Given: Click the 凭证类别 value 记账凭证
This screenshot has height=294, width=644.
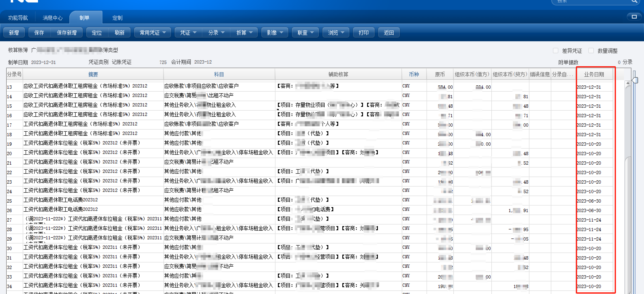Looking at the screenshot, I should click(122, 62).
